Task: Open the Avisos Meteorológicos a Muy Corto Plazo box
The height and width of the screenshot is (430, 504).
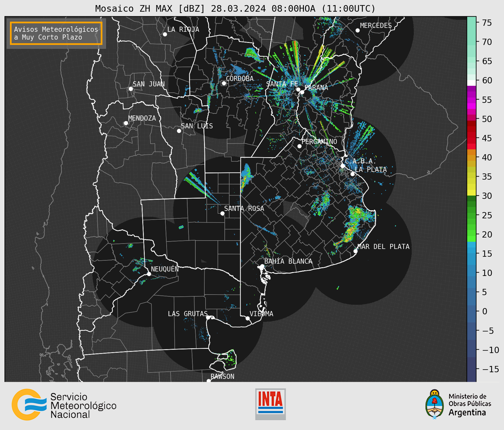Action: [56, 33]
